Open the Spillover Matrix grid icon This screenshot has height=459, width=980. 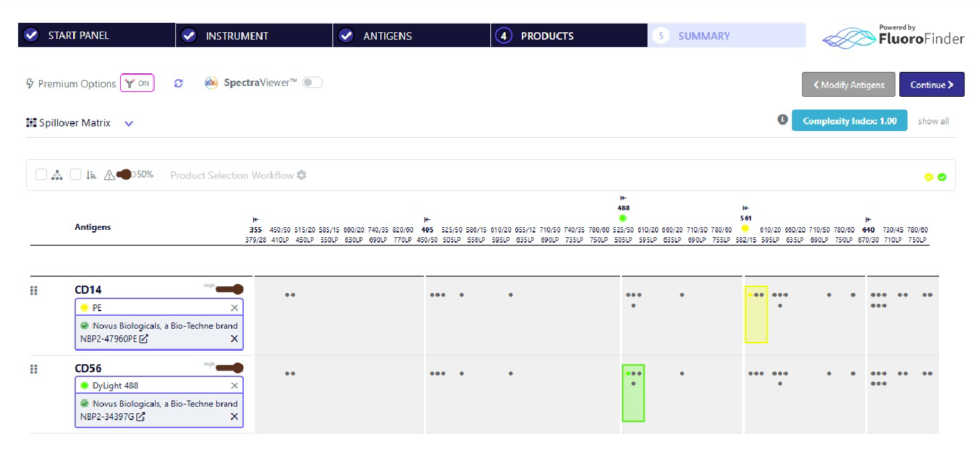pyautogui.click(x=31, y=122)
